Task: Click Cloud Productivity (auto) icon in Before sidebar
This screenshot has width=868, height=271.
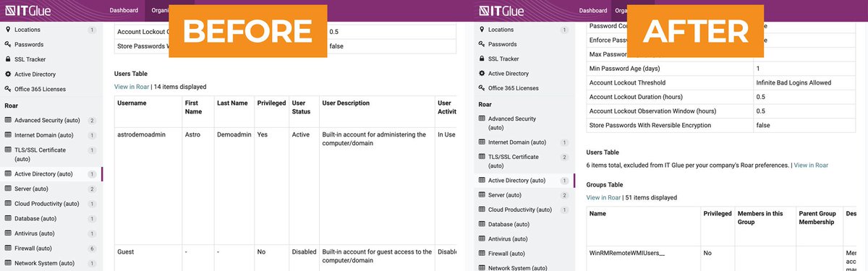Action: click(8, 204)
